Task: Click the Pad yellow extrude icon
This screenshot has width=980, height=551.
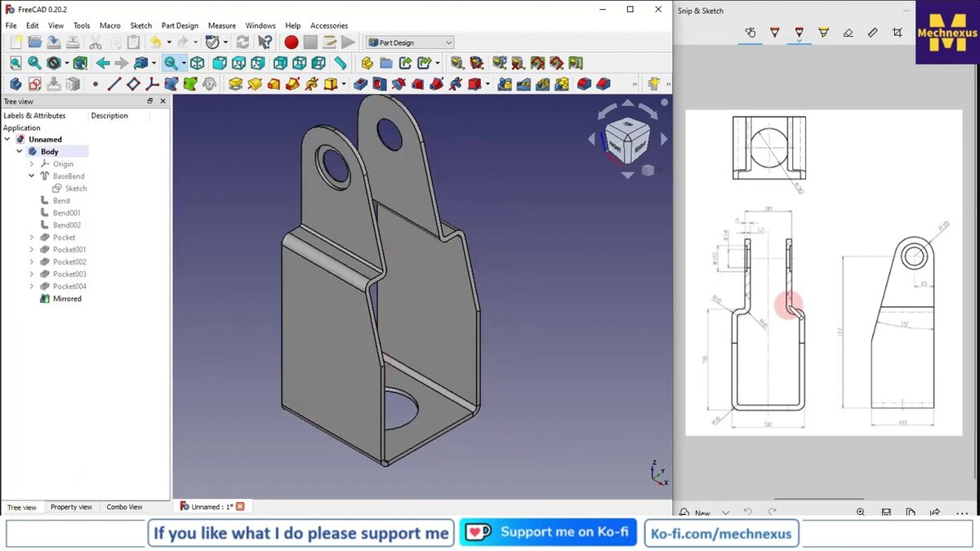Action: 236,84
